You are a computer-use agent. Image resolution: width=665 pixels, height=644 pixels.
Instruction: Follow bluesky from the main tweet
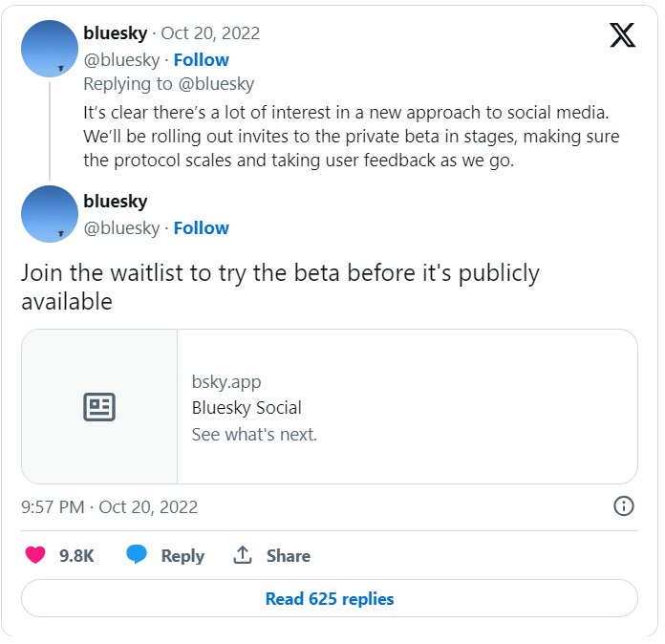[201, 227]
